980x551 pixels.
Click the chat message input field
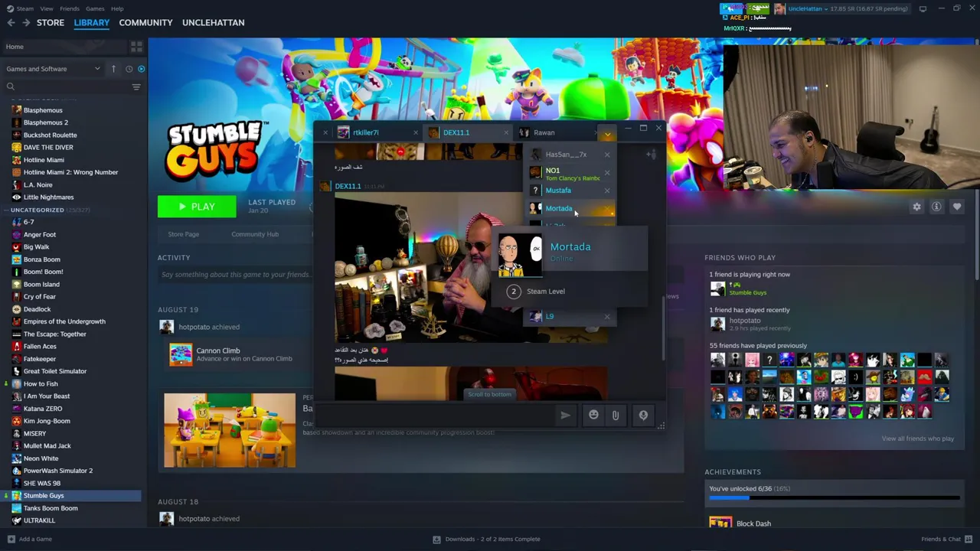[x=437, y=415]
